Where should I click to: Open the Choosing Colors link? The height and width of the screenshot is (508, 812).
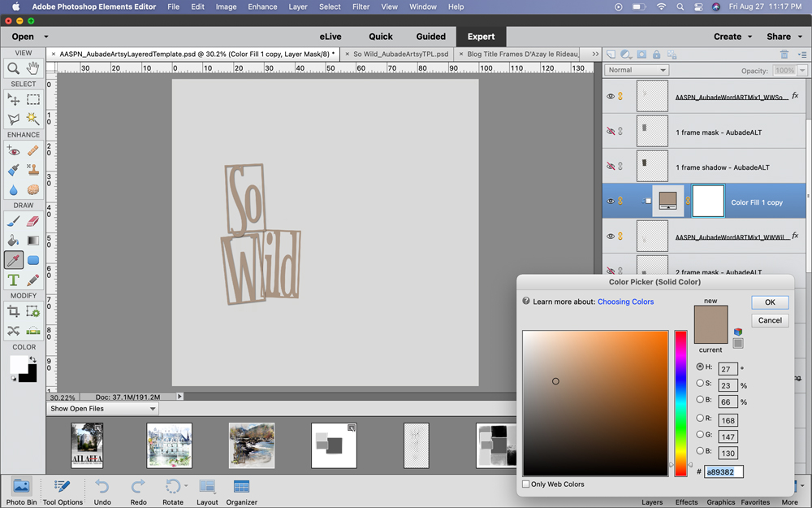point(625,302)
